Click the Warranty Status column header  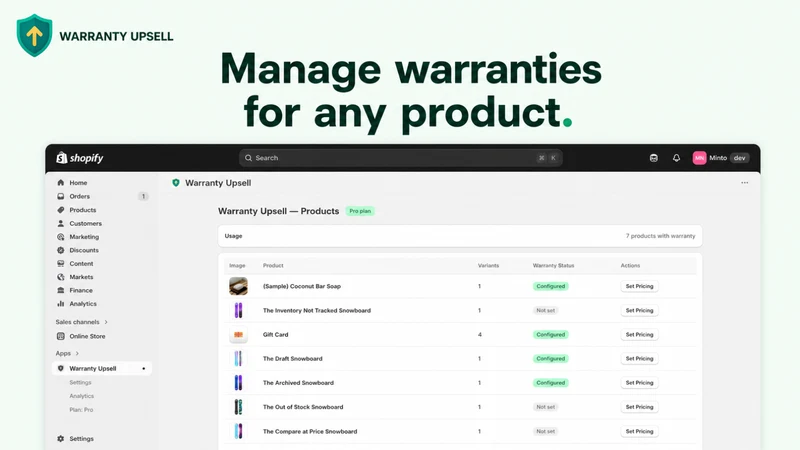click(554, 265)
